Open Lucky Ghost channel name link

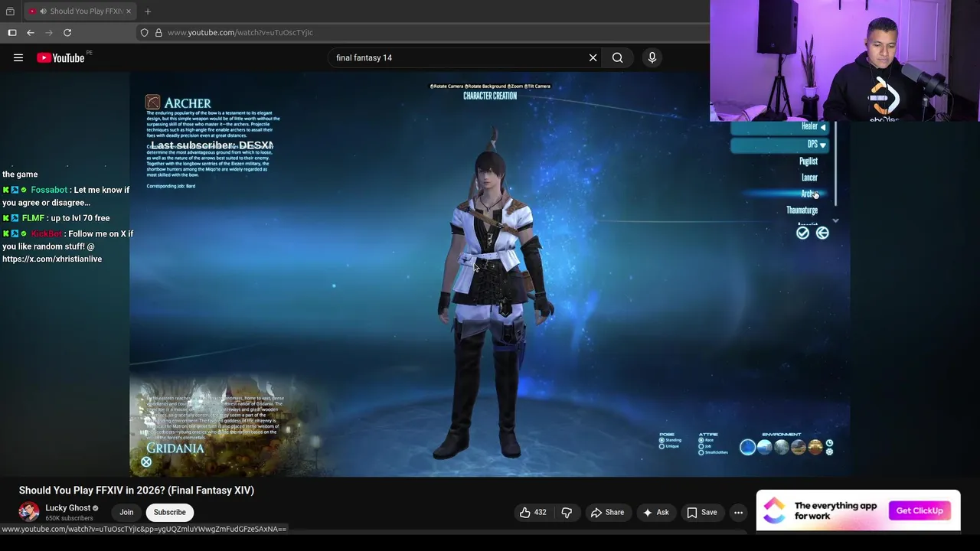click(68, 507)
